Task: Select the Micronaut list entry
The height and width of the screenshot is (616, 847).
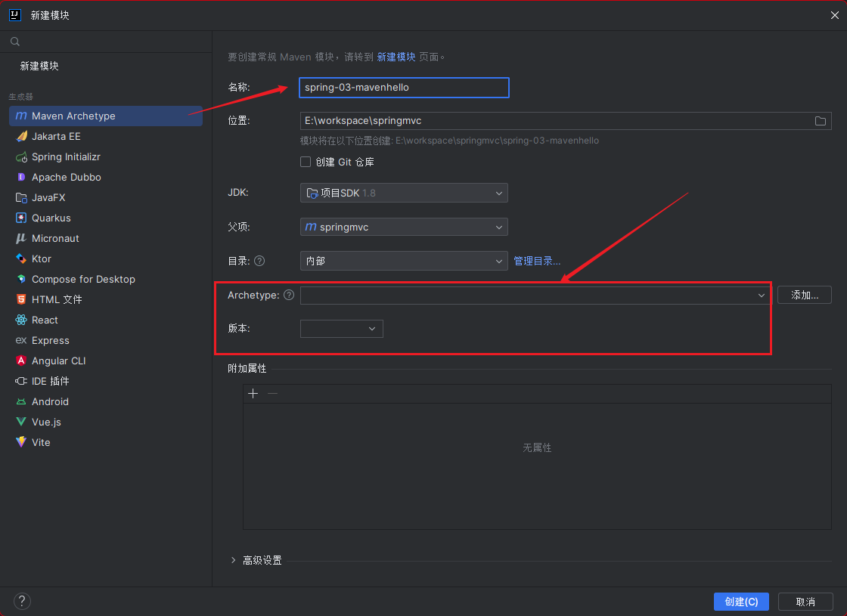Action: coord(106,239)
